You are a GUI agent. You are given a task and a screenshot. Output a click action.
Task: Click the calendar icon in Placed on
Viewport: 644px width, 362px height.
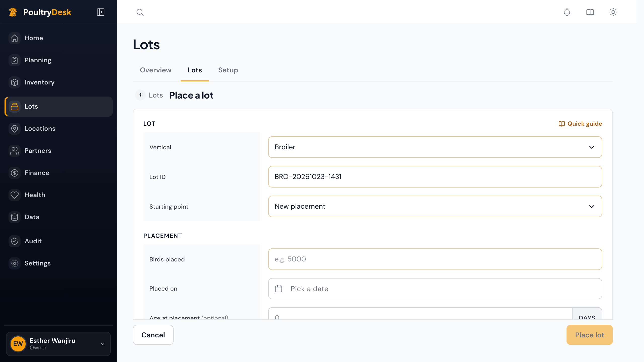(279, 289)
